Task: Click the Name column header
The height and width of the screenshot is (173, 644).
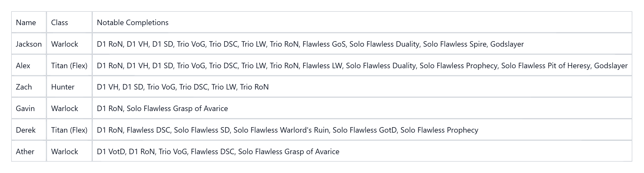Action: [26, 22]
